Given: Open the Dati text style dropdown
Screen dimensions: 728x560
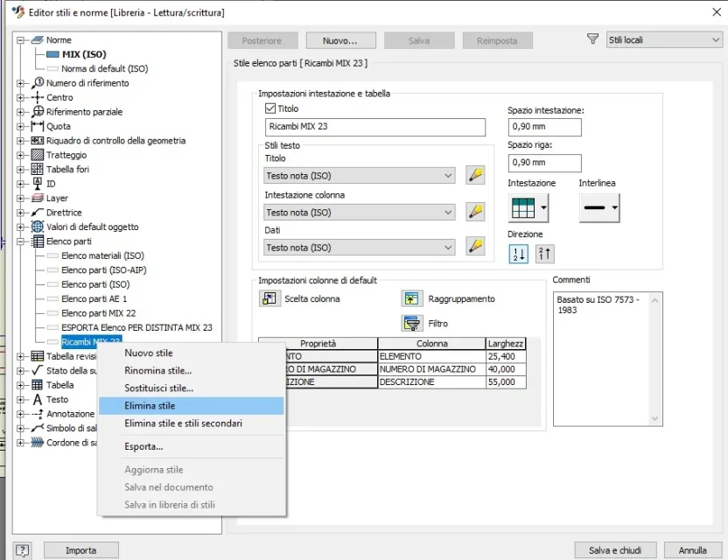Looking at the screenshot, I should click(x=359, y=248).
